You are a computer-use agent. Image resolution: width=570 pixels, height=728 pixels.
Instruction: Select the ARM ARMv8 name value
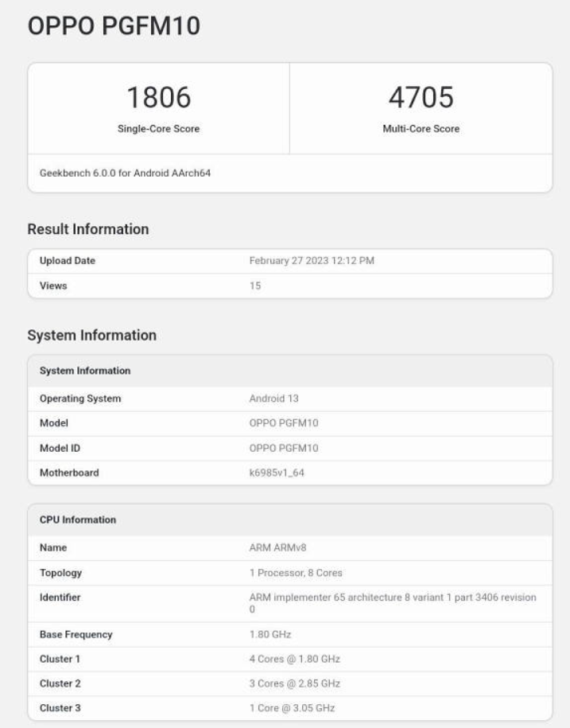coord(276,547)
